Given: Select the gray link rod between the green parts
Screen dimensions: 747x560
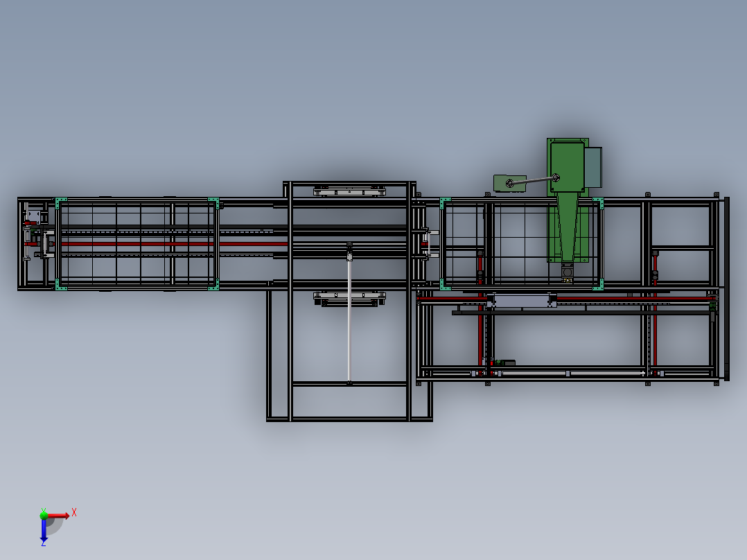Looking at the screenshot, I should pyautogui.click(x=533, y=180).
